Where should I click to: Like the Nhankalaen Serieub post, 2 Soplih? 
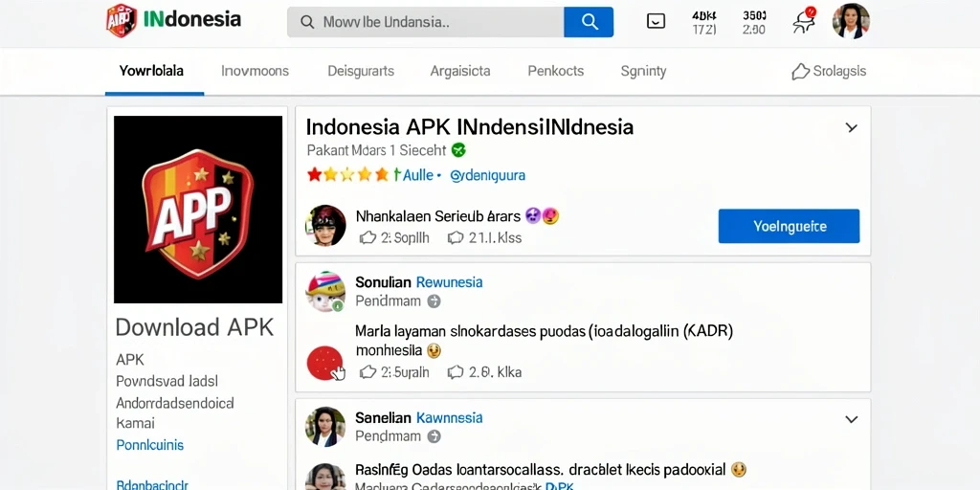[x=368, y=237]
